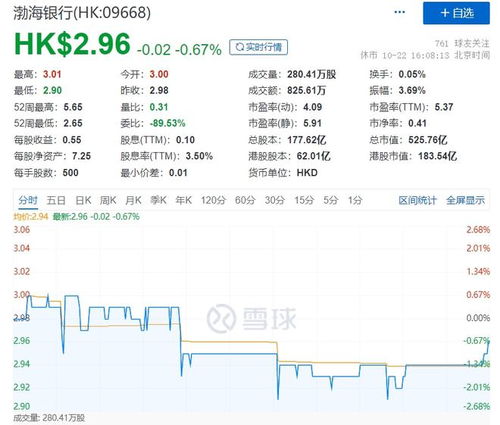
Task: Click the 最低 value 2.90
Action: (x=52, y=90)
